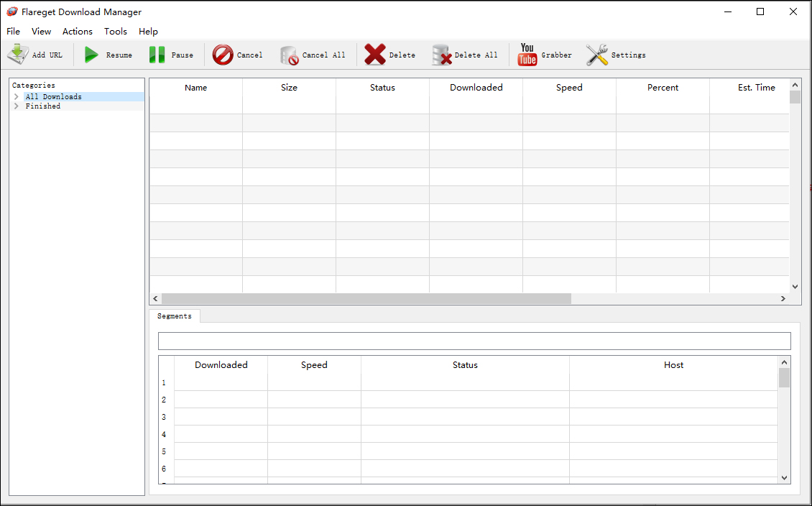Open Settings via wrench icon
812x506 pixels.
pos(597,55)
